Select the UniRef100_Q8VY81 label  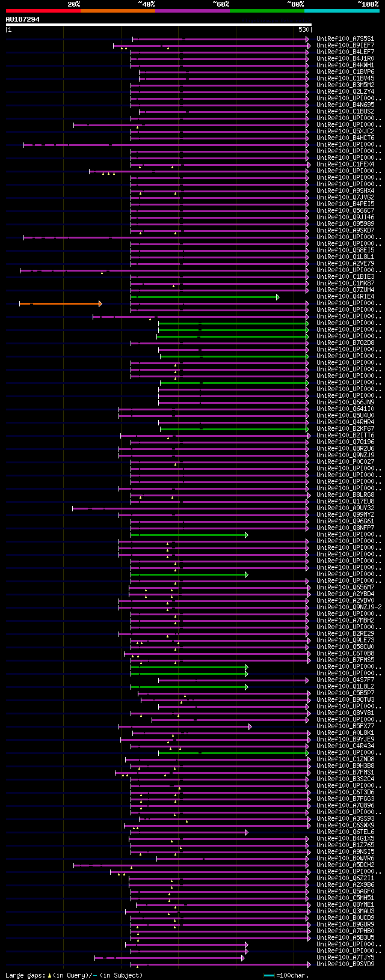tap(345, 713)
